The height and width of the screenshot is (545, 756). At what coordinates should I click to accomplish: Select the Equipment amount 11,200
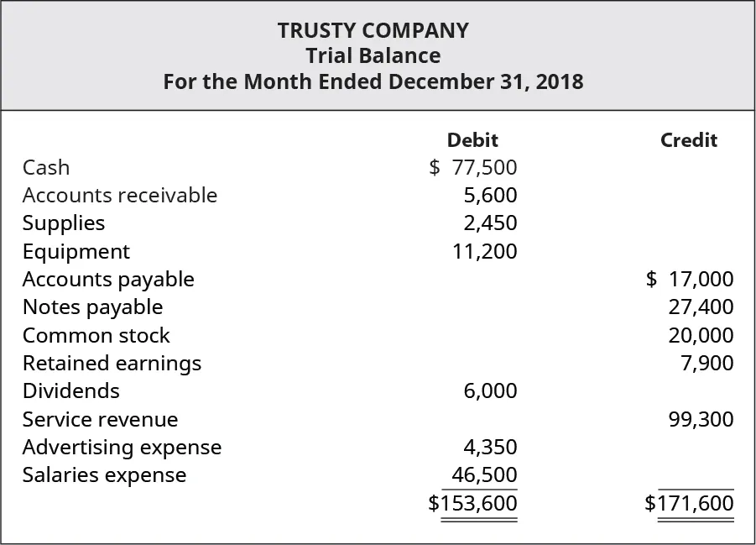[x=484, y=251]
